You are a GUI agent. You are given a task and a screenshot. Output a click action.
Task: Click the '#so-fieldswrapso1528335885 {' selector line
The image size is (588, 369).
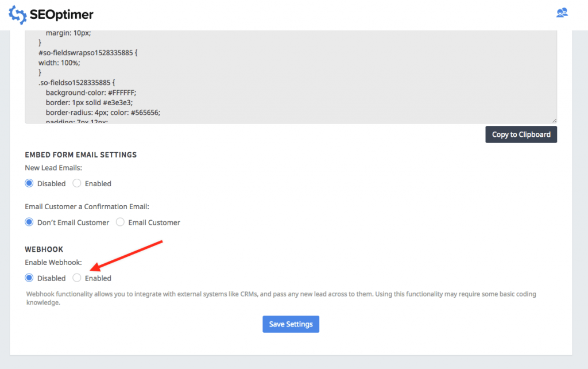88,52
